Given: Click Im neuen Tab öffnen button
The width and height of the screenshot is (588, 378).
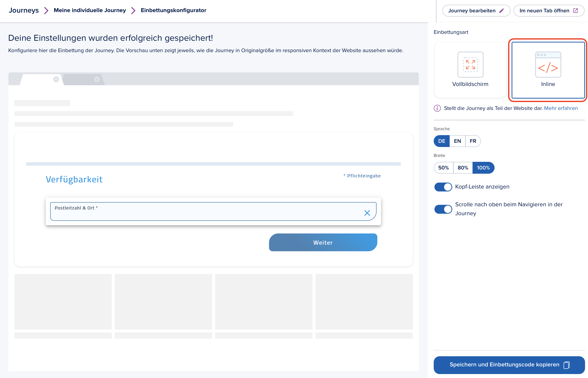Looking at the screenshot, I should click(x=549, y=11).
